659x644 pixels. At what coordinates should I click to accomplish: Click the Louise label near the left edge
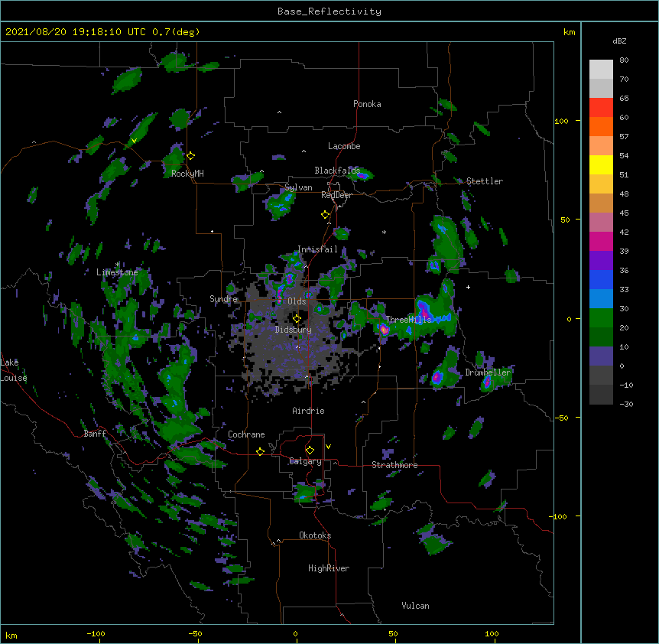[x=14, y=379]
